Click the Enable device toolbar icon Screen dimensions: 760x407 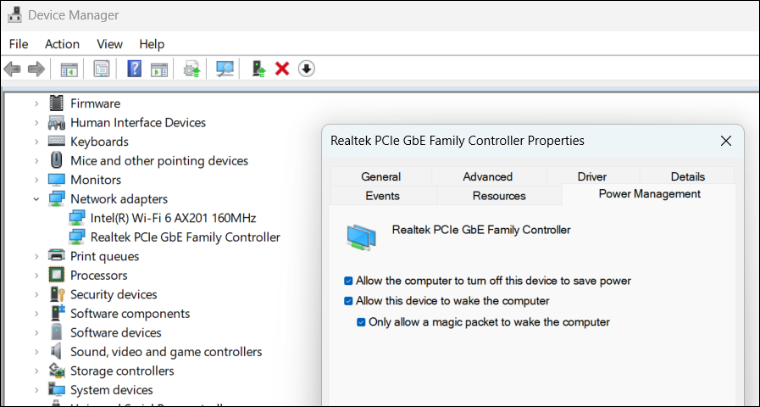pos(259,69)
